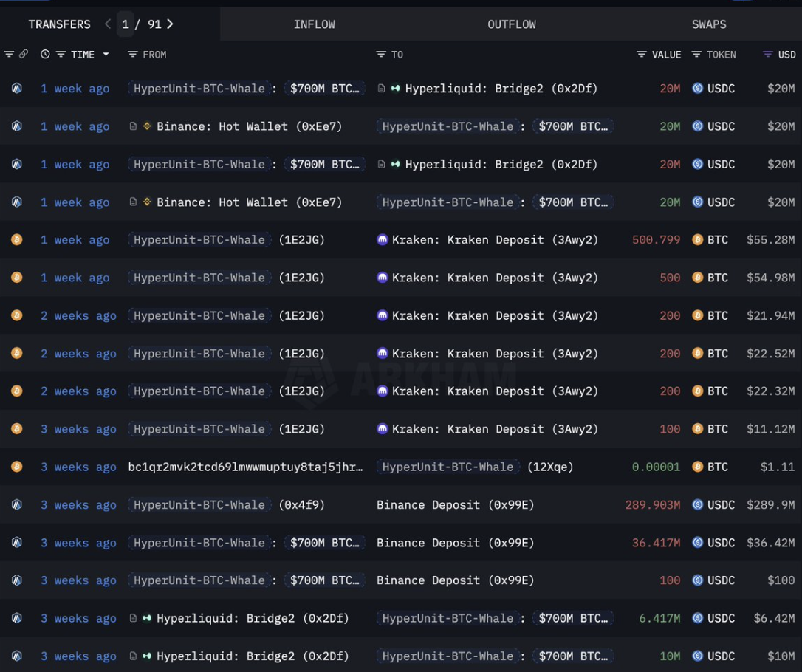The image size is (802, 672).
Task: Click the TOKEN column filter icon
Action: (x=696, y=55)
